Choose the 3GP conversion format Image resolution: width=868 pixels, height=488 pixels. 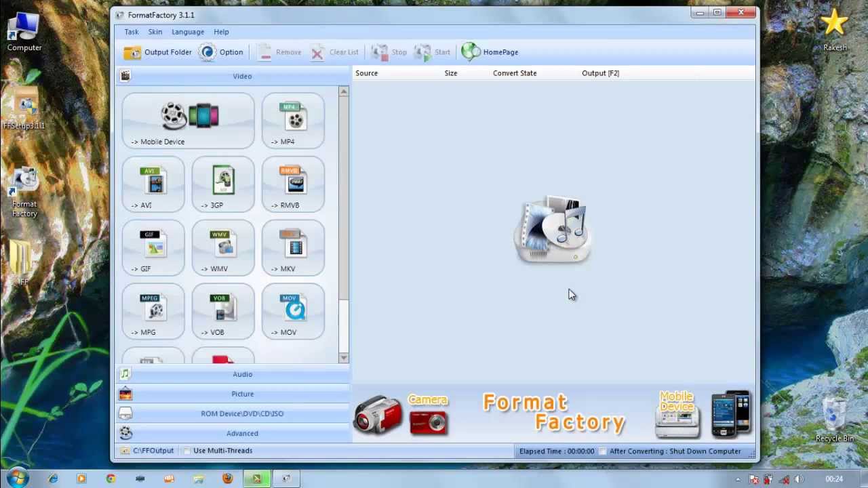(223, 184)
